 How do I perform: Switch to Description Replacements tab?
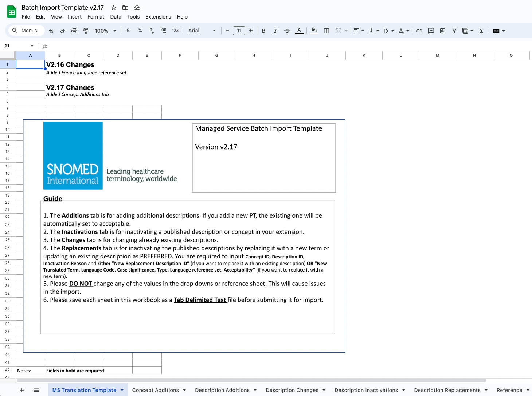tap(447, 390)
